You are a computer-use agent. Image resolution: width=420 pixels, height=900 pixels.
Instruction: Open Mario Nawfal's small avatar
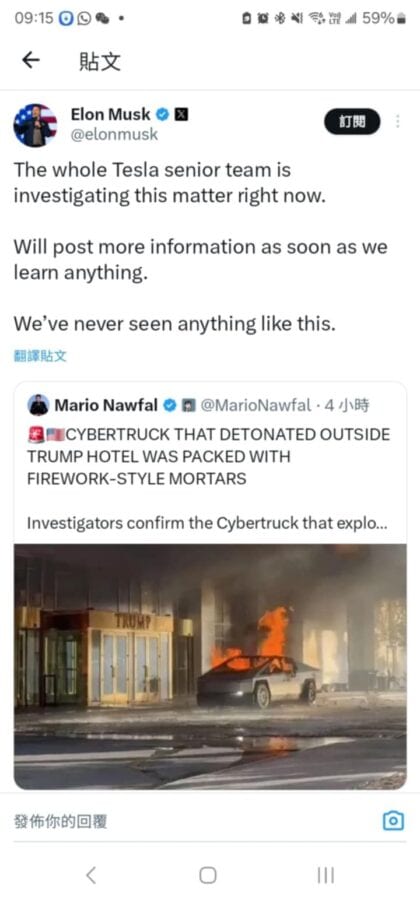38,405
